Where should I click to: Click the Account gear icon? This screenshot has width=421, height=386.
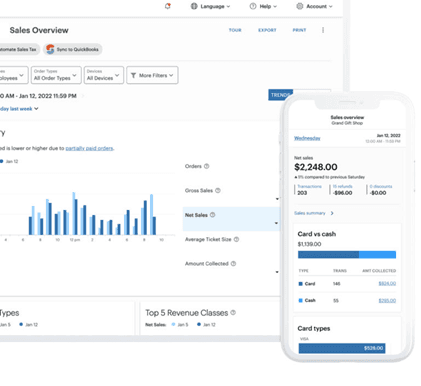point(300,6)
